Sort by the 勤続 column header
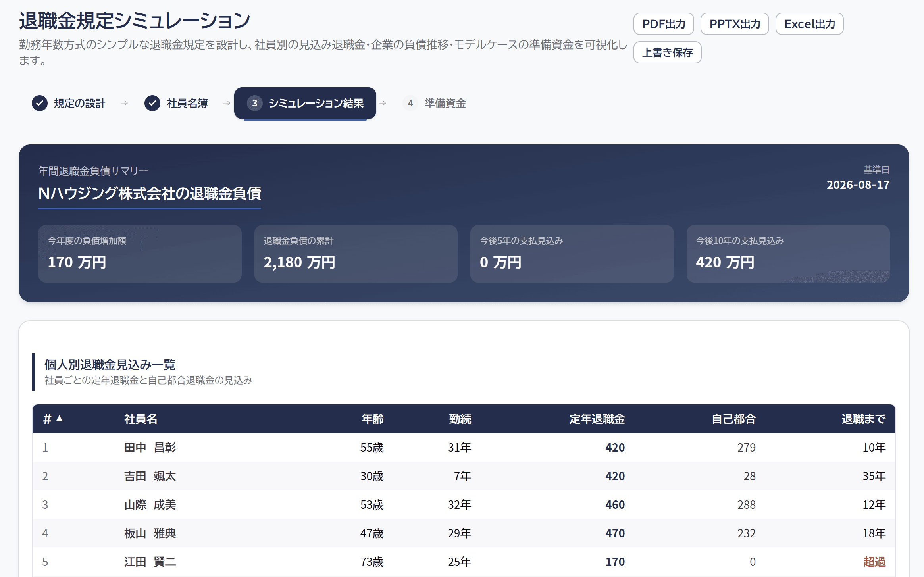Viewport: 924px width, 577px height. [x=460, y=419]
